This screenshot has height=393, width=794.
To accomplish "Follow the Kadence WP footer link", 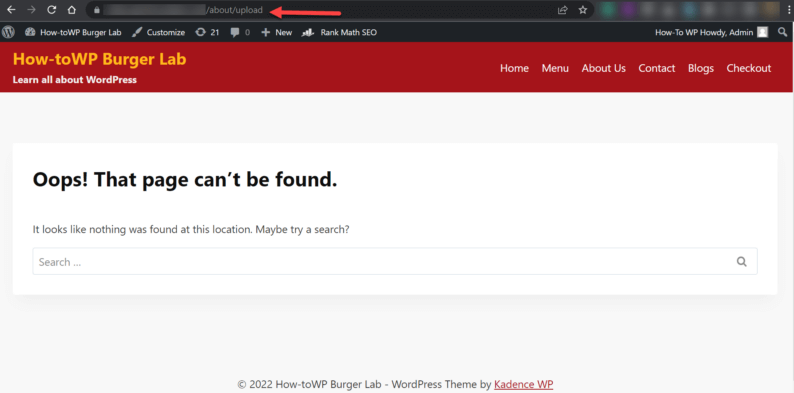I will point(524,384).
